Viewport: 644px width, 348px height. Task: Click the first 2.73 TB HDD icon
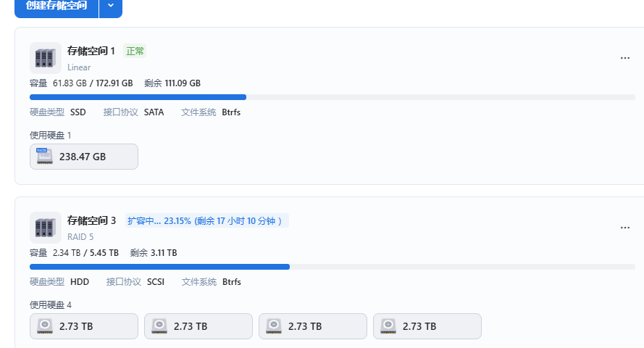pyautogui.click(x=45, y=326)
